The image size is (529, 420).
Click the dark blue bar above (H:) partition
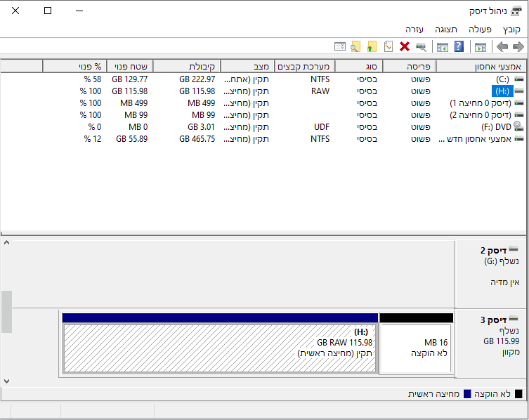pos(220,317)
